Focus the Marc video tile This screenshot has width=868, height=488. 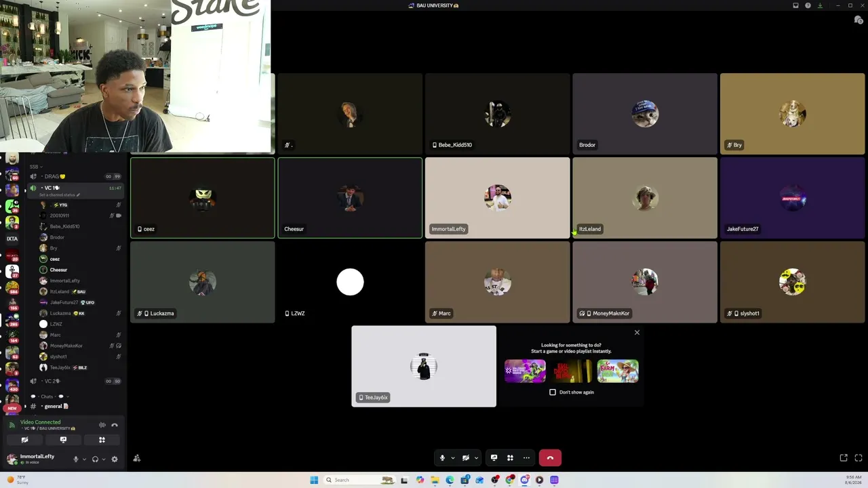point(497,282)
